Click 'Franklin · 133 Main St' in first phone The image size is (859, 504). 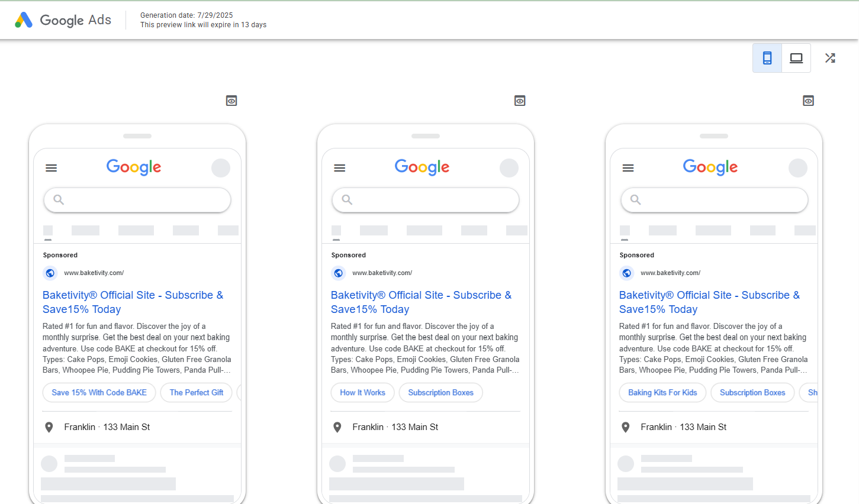(107, 427)
